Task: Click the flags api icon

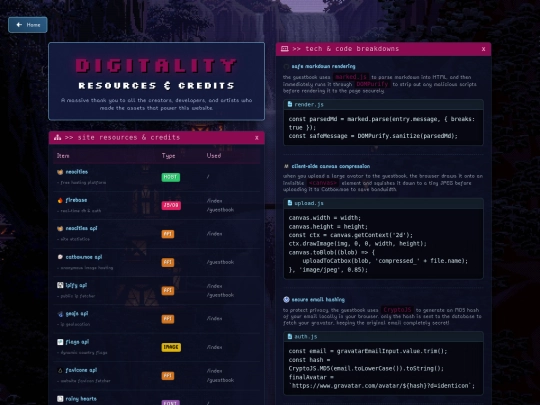Action: point(60,342)
